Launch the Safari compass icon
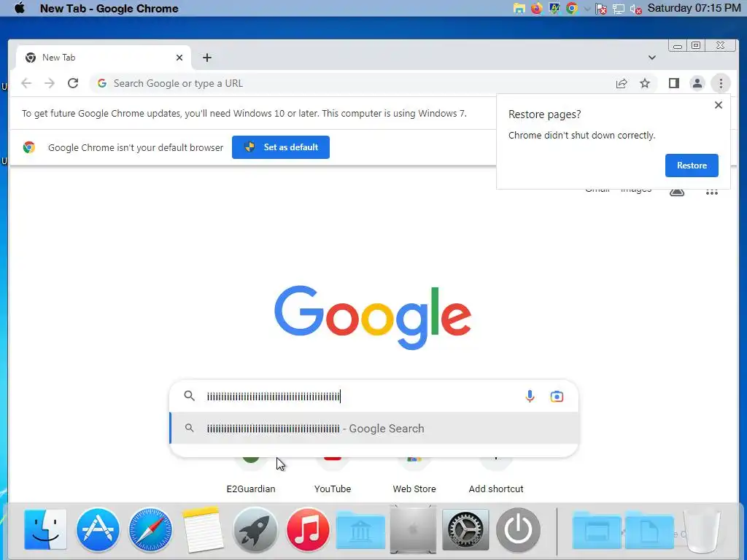The width and height of the screenshot is (747, 560). 150,529
